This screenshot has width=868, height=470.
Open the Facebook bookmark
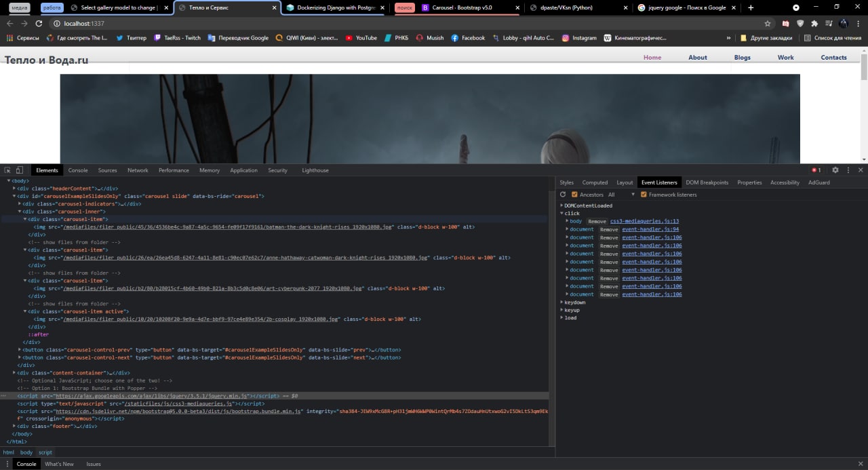point(468,38)
